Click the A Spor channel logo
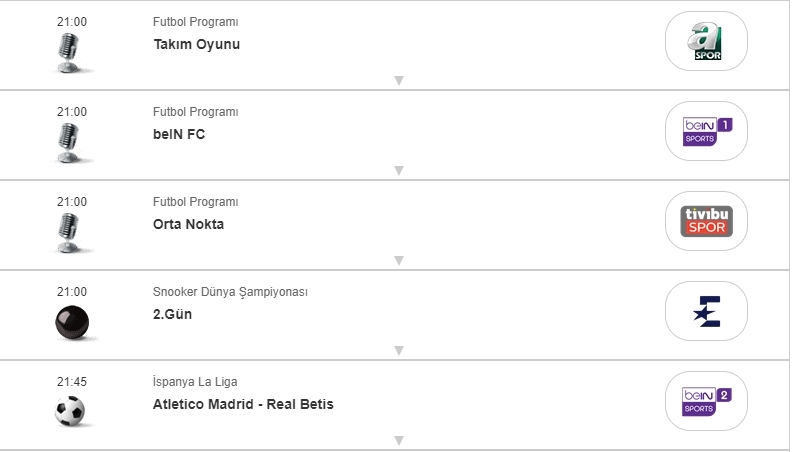792x452 pixels. point(706,41)
